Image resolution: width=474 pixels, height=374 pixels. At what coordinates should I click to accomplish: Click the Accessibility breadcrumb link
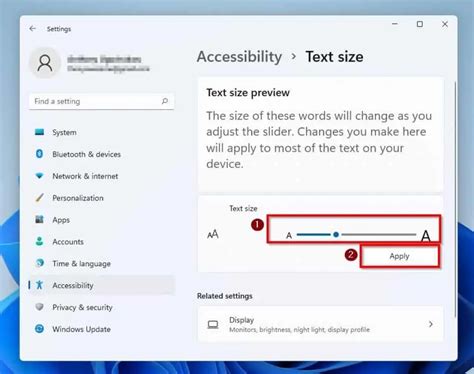tap(239, 57)
